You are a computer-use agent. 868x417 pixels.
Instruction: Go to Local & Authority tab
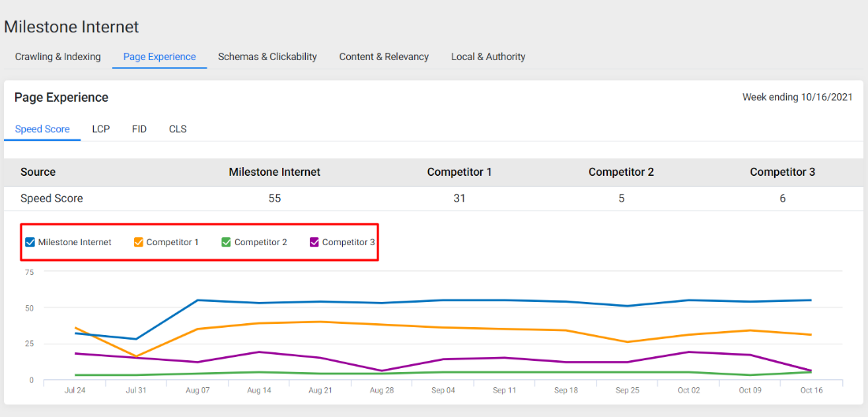(x=488, y=57)
